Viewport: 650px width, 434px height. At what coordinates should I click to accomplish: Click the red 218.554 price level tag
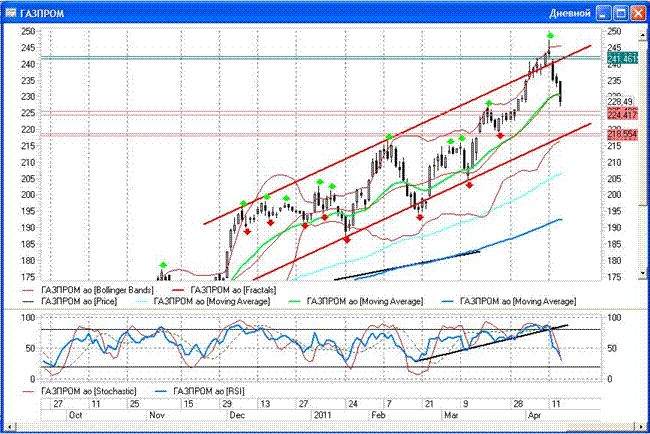[x=622, y=134]
